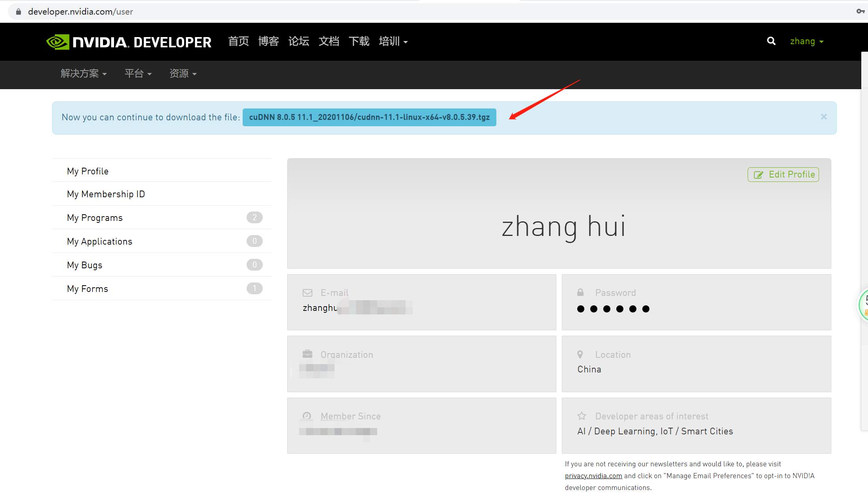Click the E-mail envelope icon

coord(307,293)
